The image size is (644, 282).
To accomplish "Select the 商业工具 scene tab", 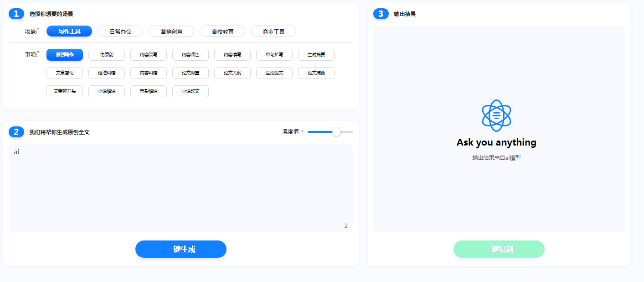I will [273, 31].
